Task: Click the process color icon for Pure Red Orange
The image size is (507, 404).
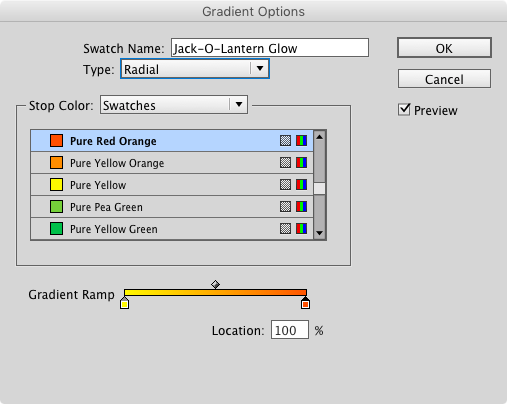Action: pos(285,141)
